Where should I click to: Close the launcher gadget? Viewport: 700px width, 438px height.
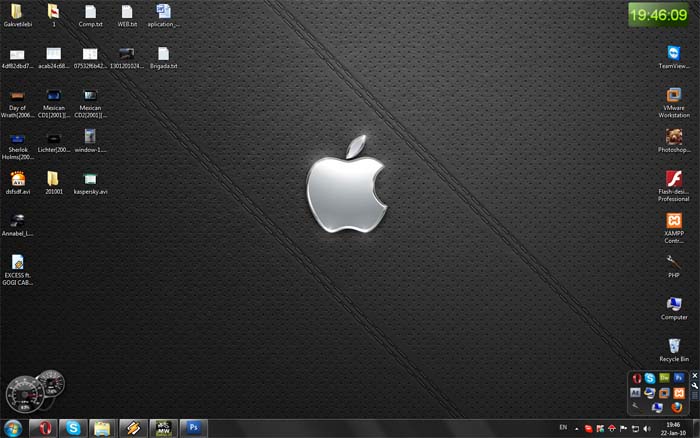tap(695, 375)
